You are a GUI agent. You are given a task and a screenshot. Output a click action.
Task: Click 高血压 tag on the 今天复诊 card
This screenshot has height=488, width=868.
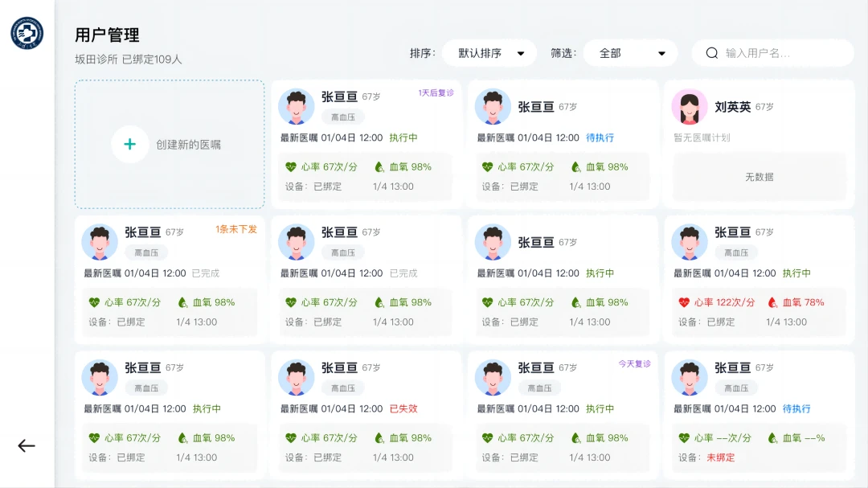[539, 388]
